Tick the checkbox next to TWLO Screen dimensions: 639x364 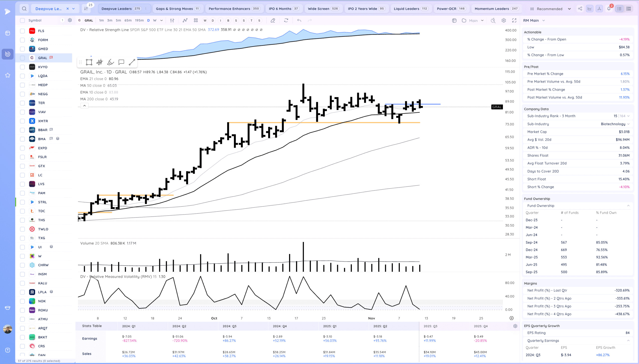22,229
